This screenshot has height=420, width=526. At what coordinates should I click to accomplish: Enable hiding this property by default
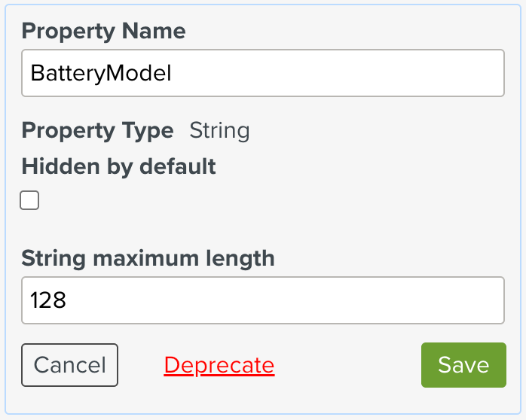pos(29,200)
